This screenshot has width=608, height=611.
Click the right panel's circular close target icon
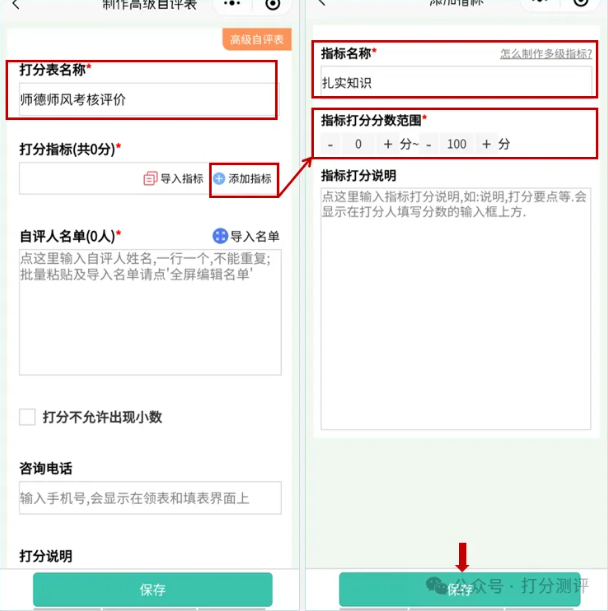coord(581,2)
